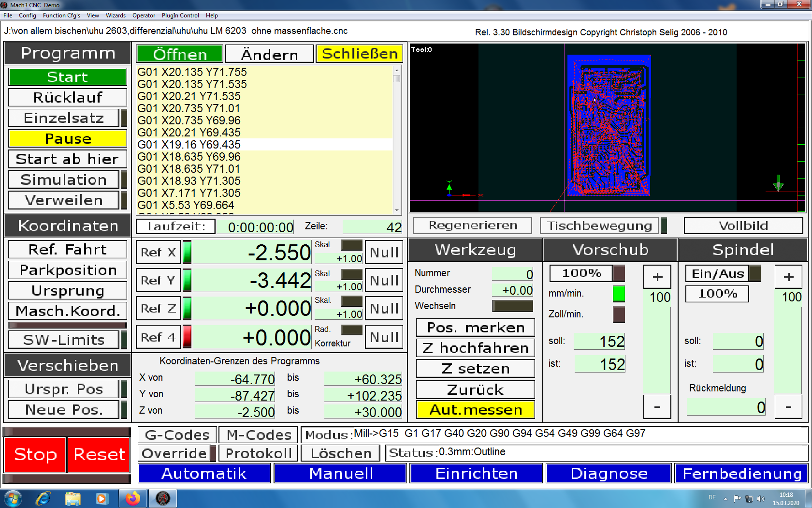Image resolution: width=812 pixels, height=508 pixels.
Task: Click Aut.messen auto tool measure button
Action: (476, 410)
